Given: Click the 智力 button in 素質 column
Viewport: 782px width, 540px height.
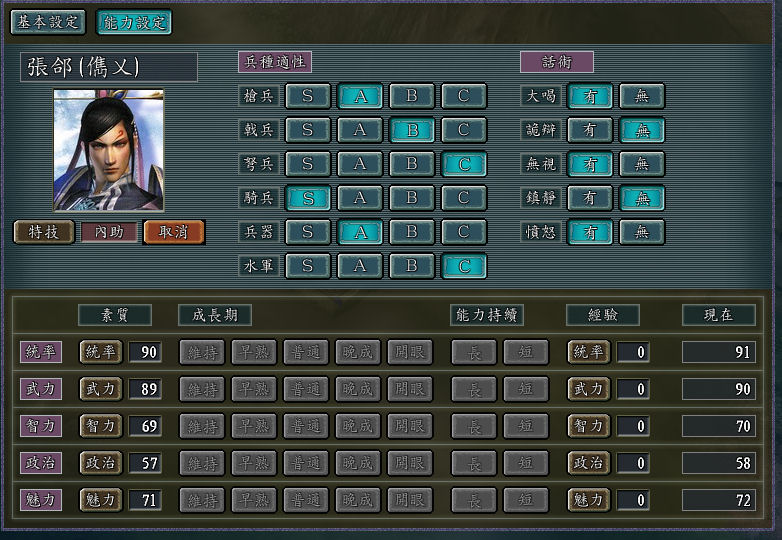Looking at the screenshot, I should coord(101,426).
